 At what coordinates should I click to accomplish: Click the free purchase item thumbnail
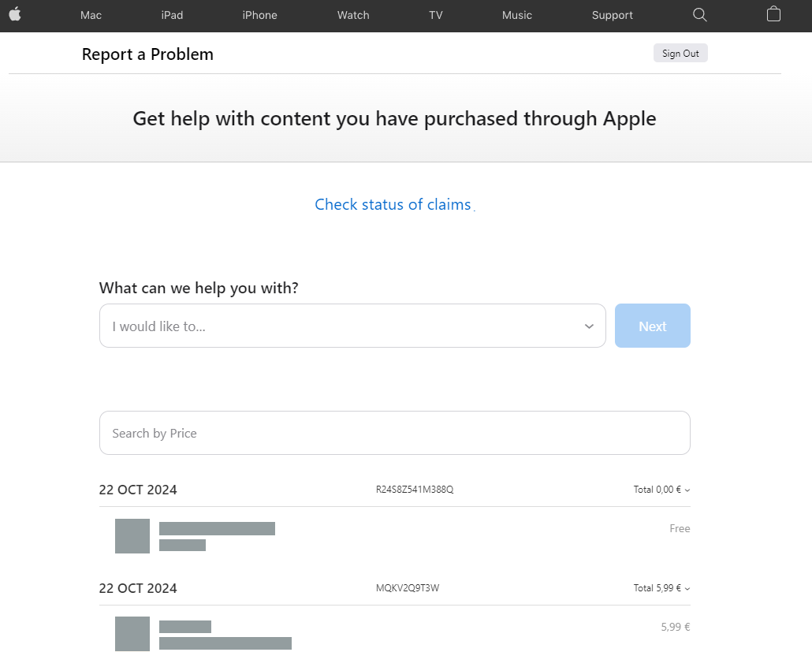(132, 536)
